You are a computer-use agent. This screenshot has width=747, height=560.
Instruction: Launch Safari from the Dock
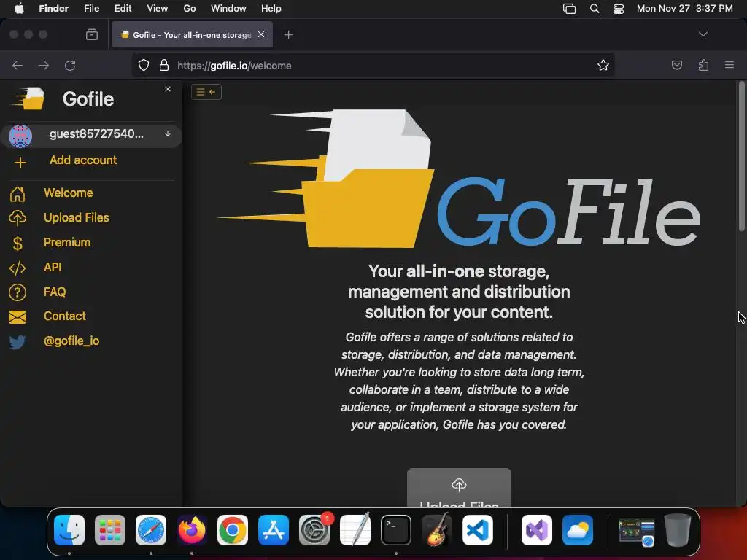pos(151,530)
